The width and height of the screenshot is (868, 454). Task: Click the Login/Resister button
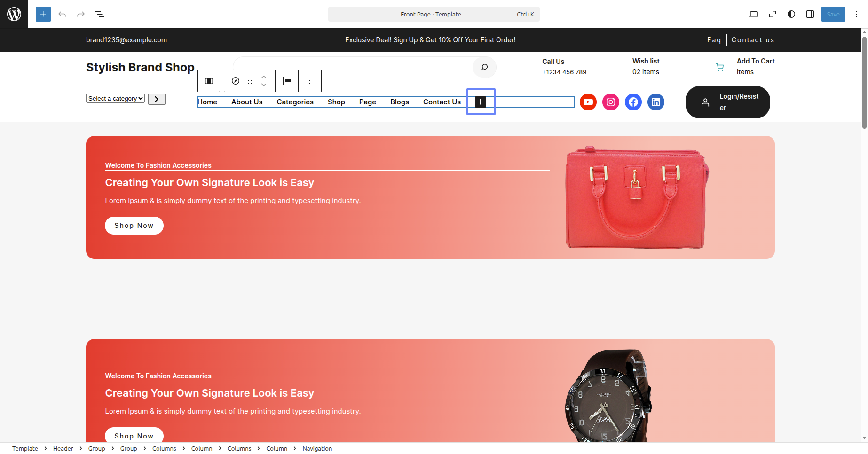coord(727,102)
